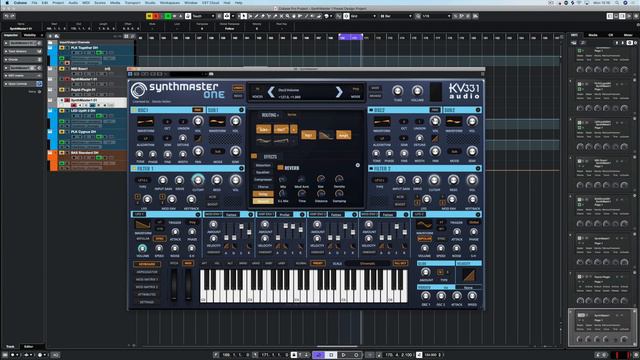The height and width of the screenshot is (360, 640).
Task: Click Filter 1 RESO knob
Action: (x=217, y=180)
